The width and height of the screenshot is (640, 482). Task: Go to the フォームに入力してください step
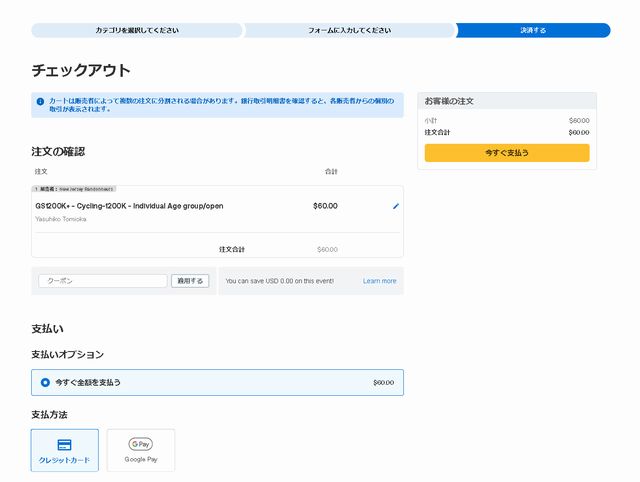pyautogui.click(x=349, y=31)
